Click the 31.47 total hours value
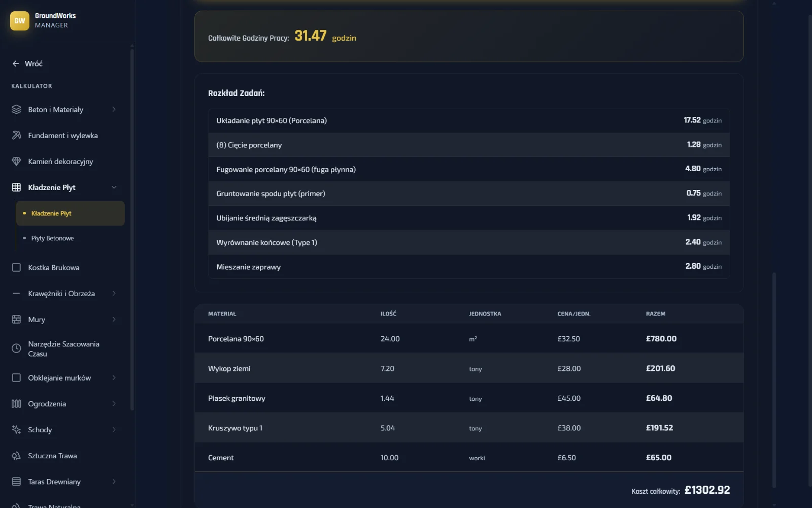Image resolution: width=812 pixels, height=508 pixels. pos(311,36)
